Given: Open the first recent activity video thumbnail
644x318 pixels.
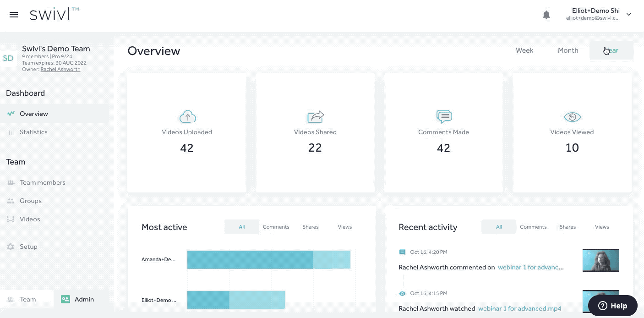Looking at the screenshot, I should (x=600, y=260).
